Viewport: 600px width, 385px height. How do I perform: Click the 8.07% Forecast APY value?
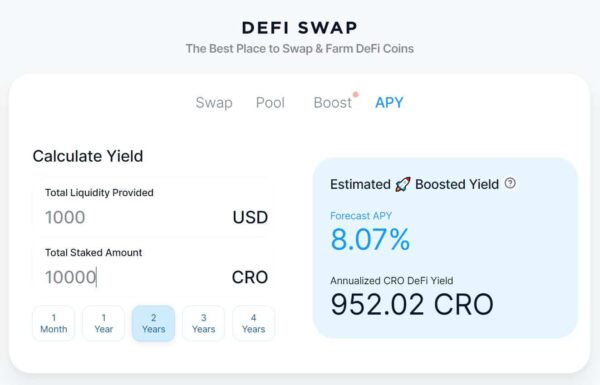[x=370, y=240]
